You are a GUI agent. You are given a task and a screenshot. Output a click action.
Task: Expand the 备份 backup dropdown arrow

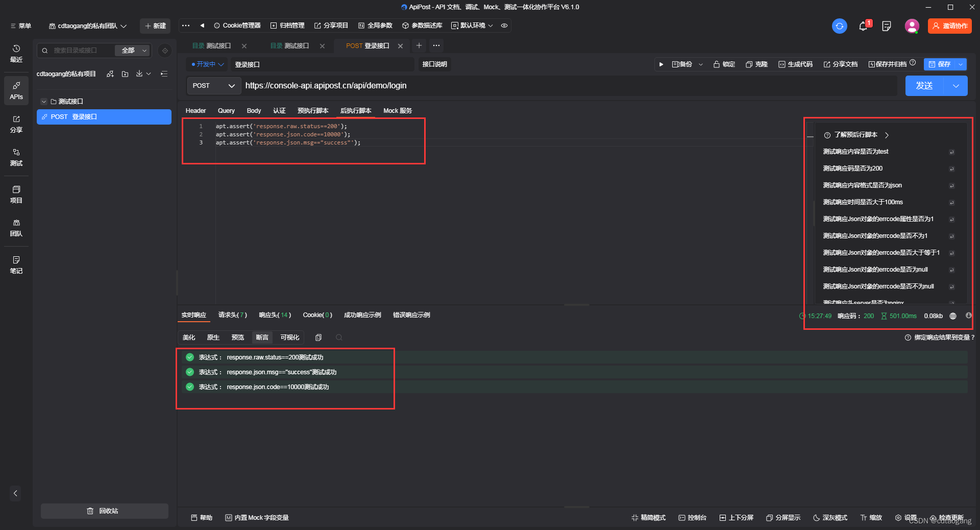point(701,64)
